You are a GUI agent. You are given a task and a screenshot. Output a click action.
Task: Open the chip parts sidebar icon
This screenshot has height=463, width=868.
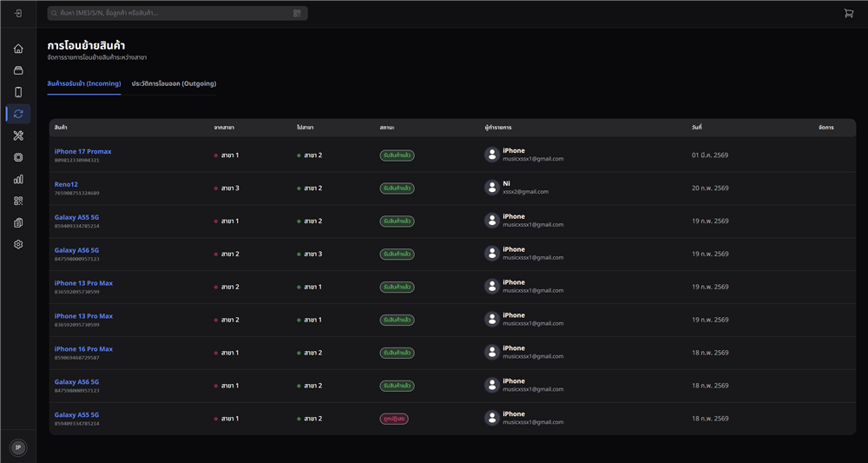[18, 157]
